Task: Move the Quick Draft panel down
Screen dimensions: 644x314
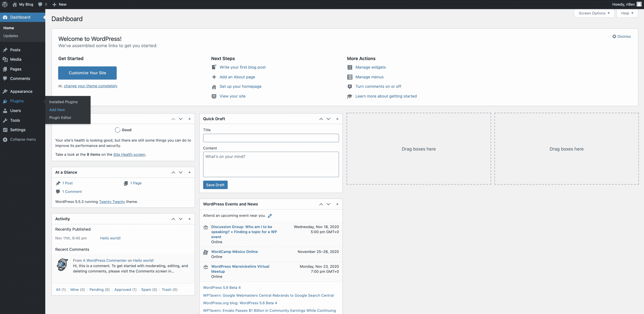Action: tap(329, 119)
